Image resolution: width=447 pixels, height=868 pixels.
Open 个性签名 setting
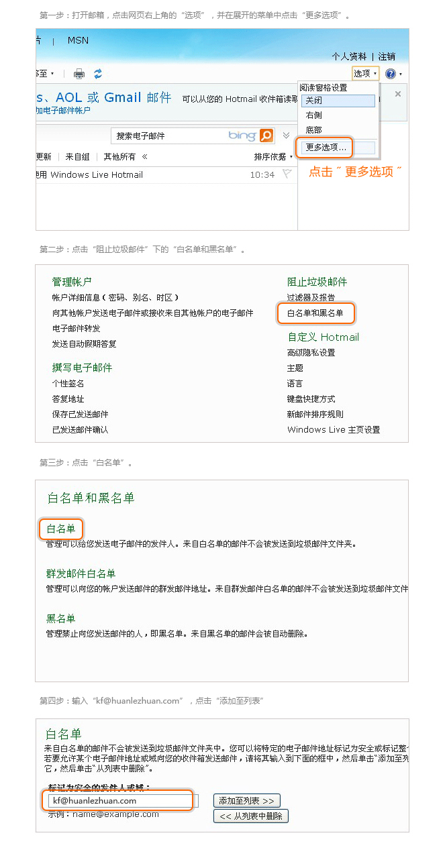(x=68, y=383)
